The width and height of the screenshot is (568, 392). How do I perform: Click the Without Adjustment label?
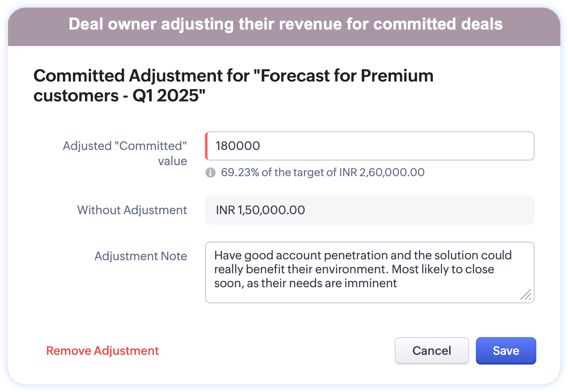(132, 210)
